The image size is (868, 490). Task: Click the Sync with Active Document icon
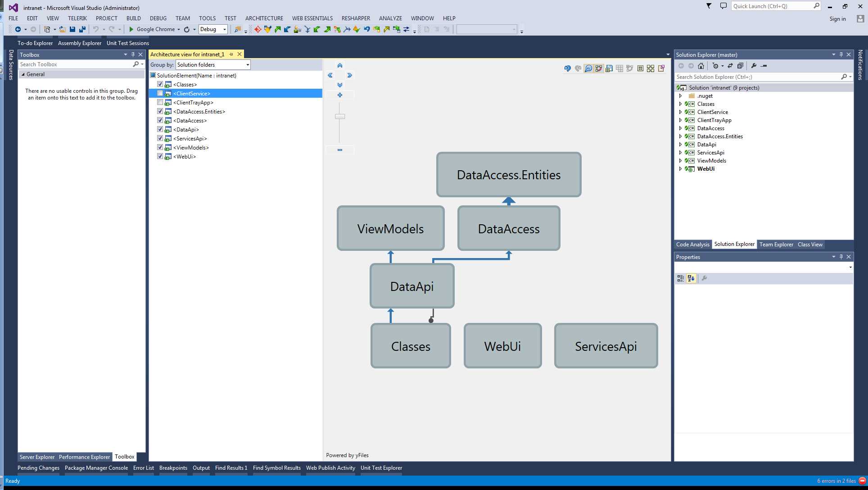tap(730, 66)
